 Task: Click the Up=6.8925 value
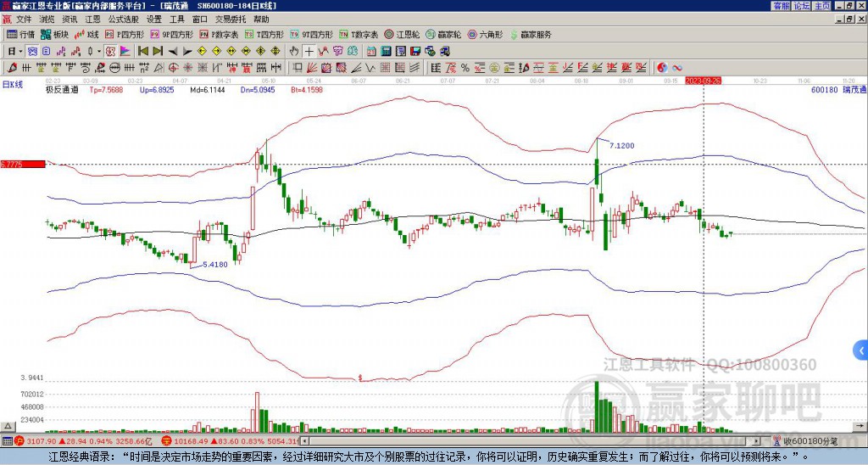click(x=157, y=90)
